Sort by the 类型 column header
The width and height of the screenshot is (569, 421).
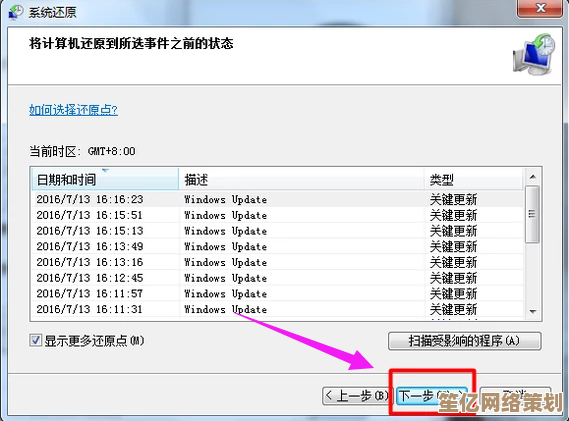[x=474, y=179]
